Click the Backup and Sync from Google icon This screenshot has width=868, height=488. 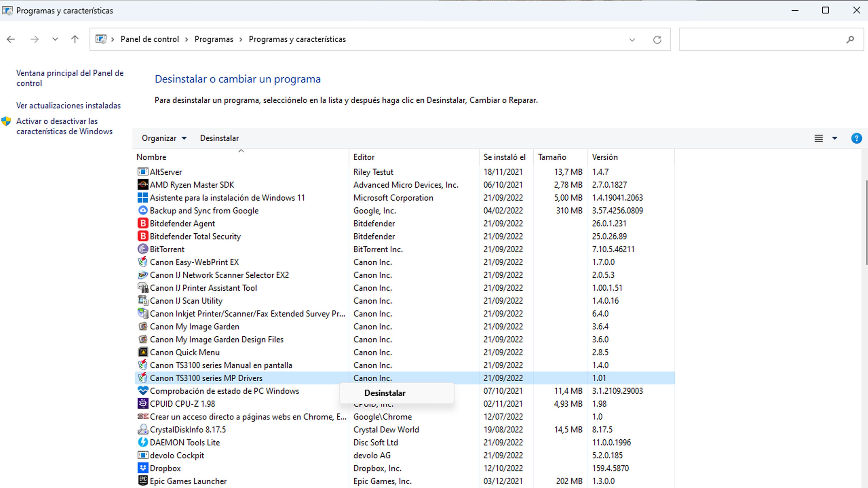pos(143,211)
